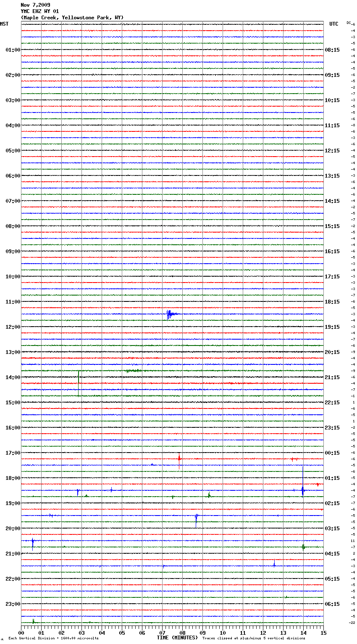Select the '01:00' MST time label
Screen dimensions: 357x644
(x=13, y=50)
